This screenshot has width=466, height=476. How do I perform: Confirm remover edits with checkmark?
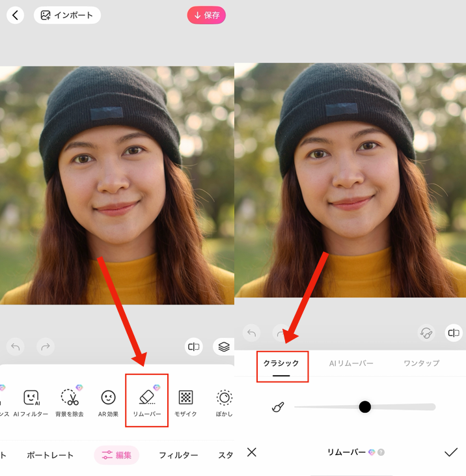[x=450, y=452]
